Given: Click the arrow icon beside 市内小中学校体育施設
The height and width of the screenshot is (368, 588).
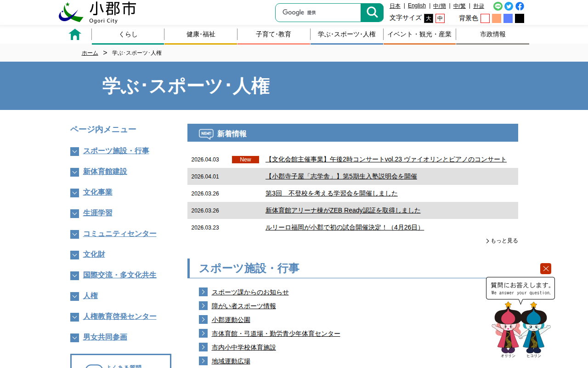Looking at the screenshot, I should click(204, 347).
